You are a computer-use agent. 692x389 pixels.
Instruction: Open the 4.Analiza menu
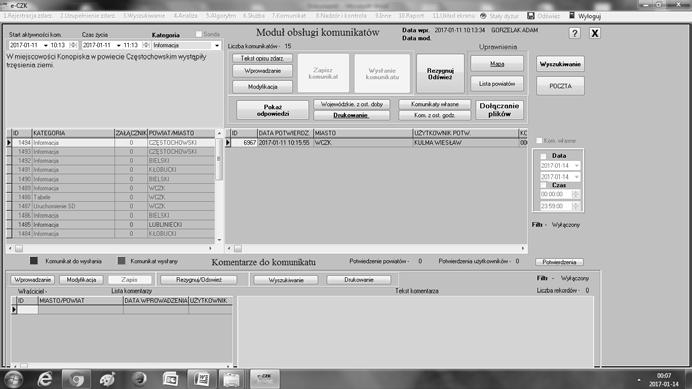click(185, 15)
